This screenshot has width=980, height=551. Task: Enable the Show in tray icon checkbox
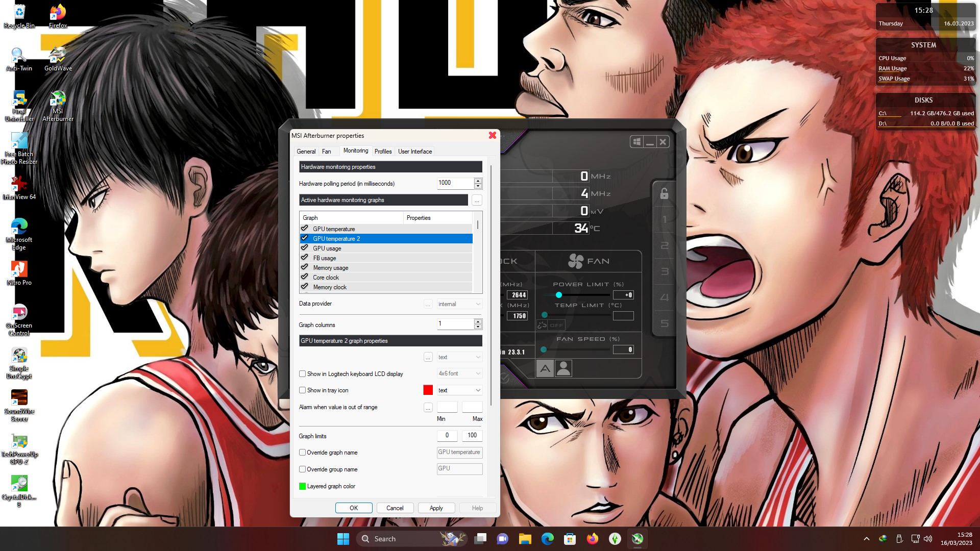pos(303,390)
